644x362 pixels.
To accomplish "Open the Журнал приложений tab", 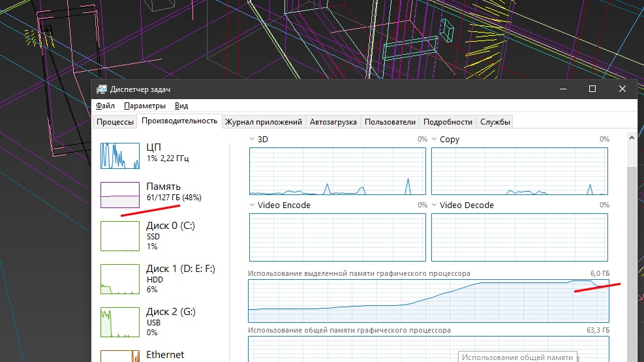I will coord(263,122).
